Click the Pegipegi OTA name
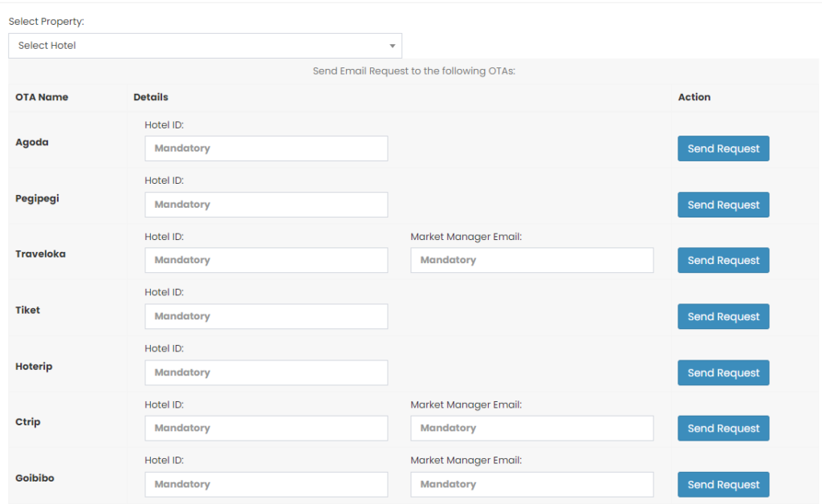This screenshot has height=504, width=822. pyautogui.click(x=37, y=198)
